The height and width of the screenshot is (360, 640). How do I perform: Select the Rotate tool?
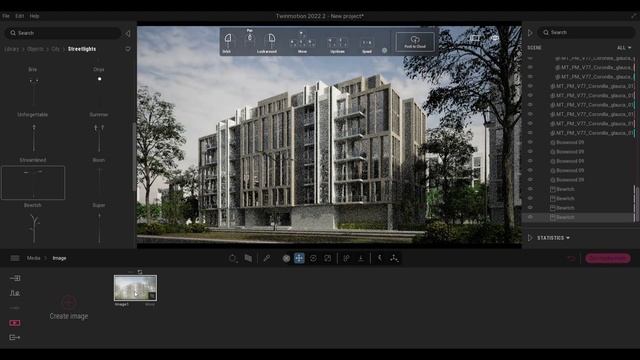click(x=313, y=258)
